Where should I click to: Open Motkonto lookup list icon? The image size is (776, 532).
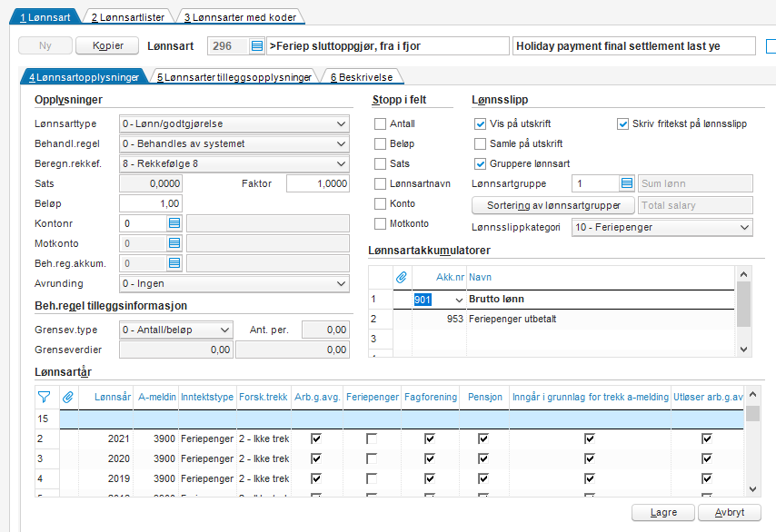coord(174,243)
